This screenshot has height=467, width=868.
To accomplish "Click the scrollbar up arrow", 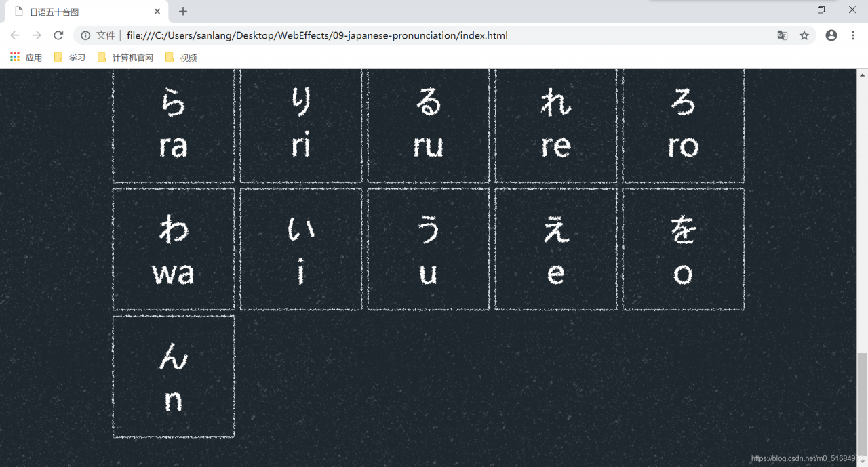I will coord(863,75).
